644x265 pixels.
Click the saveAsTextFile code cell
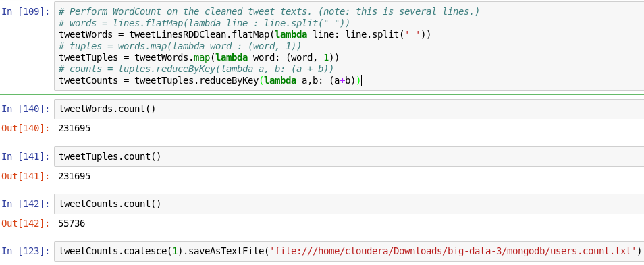[x=349, y=251]
